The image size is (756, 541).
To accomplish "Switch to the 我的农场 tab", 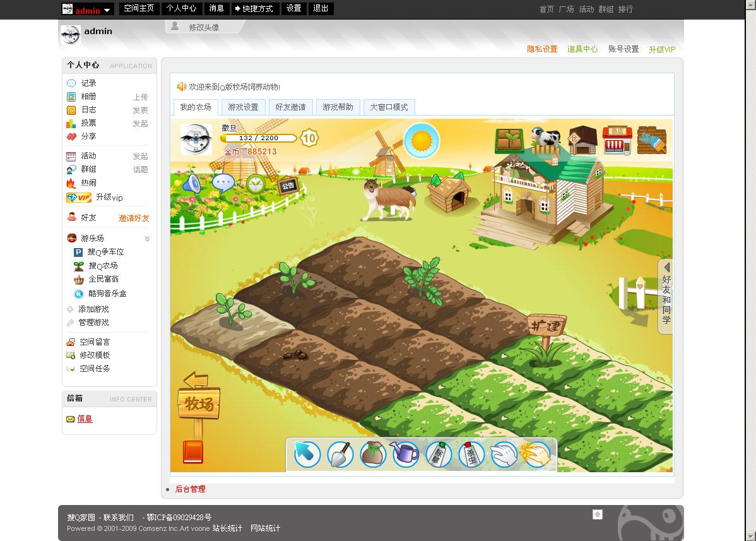I will click(x=196, y=107).
